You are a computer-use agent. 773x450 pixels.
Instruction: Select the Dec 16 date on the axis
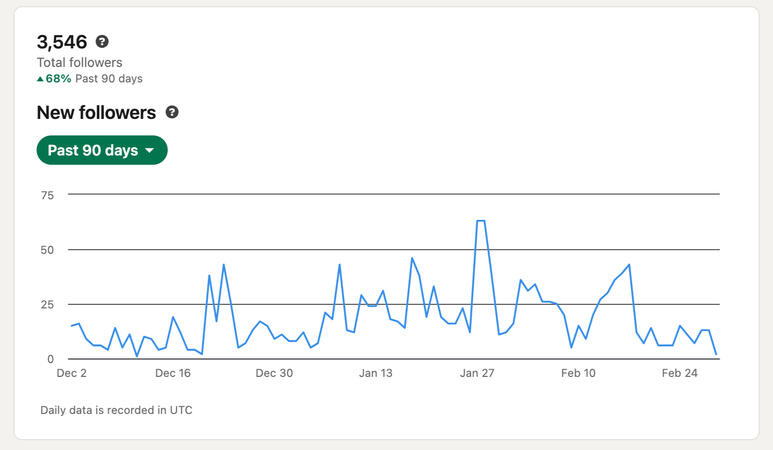coord(172,374)
